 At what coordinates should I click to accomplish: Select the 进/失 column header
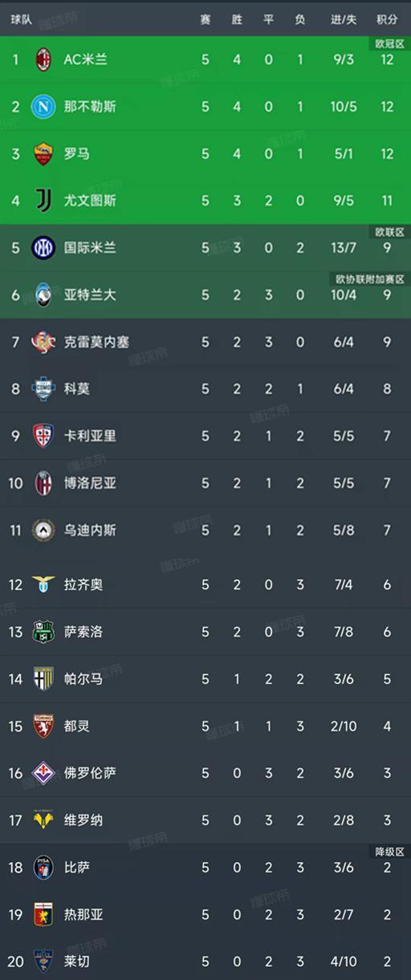(x=344, y=19)
